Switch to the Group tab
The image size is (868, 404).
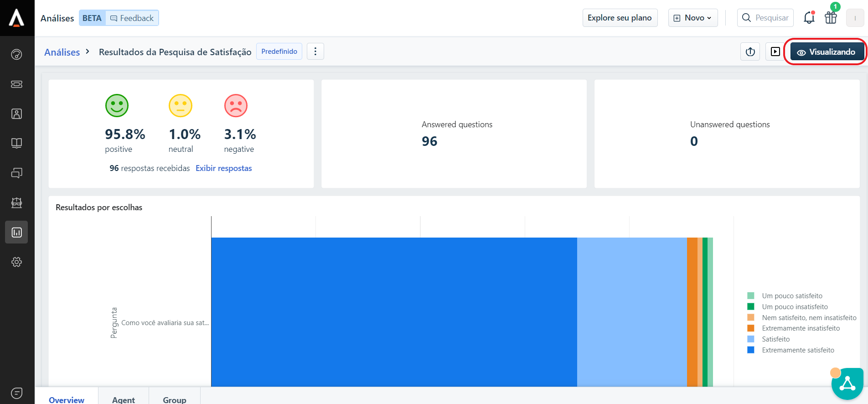[x=175, y=399]
